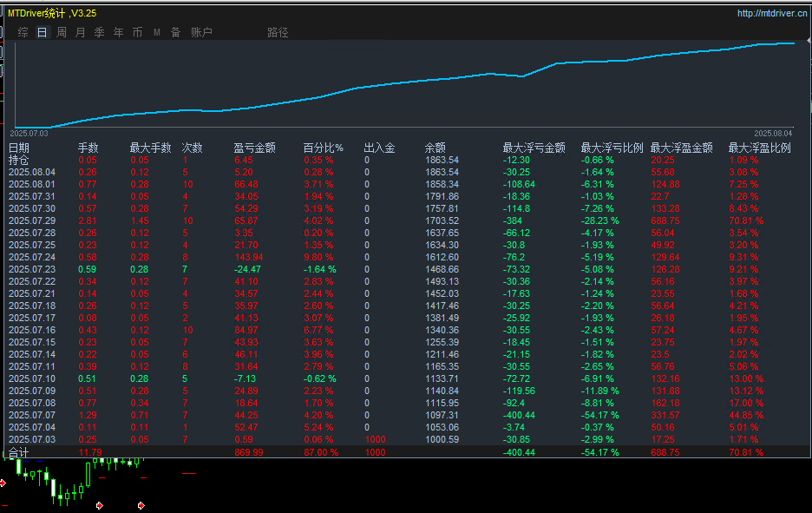Click the 日期 column header
The height and width of the screenshot is (513, 812).
point(18,148)
